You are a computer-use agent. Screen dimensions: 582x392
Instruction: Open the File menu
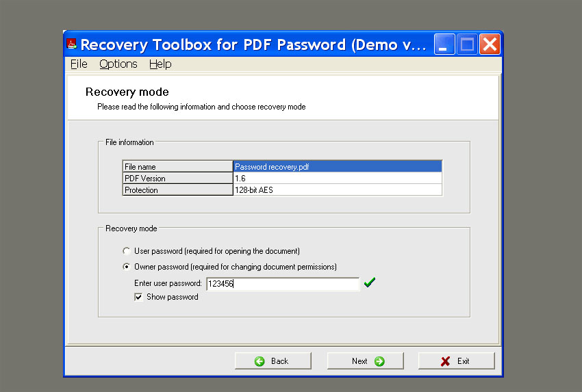coord(79,64)
